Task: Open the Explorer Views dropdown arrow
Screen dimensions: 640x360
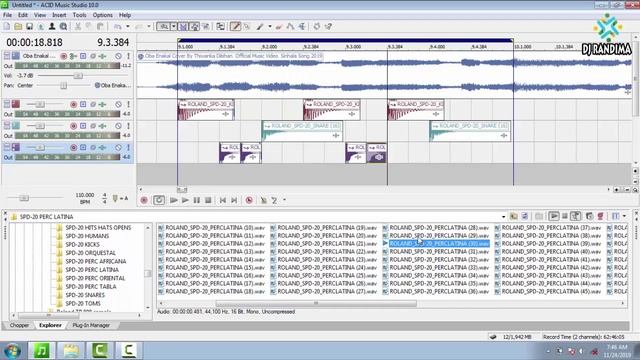Action: pos(624,216)
